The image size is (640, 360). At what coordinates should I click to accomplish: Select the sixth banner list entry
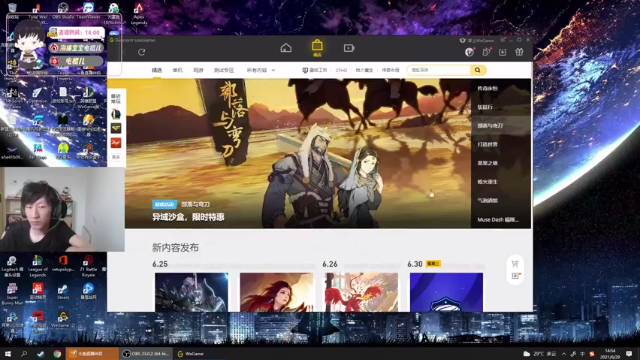pos(501,182)
